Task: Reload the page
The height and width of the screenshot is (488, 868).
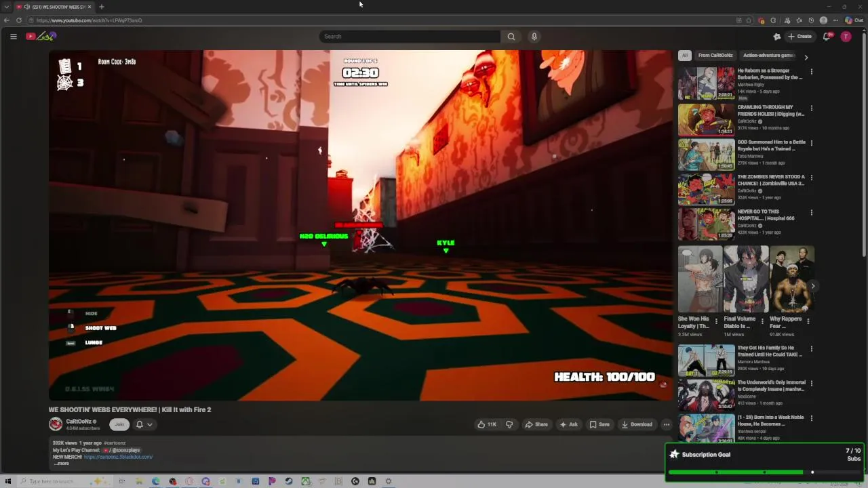Action: point(19,20)
